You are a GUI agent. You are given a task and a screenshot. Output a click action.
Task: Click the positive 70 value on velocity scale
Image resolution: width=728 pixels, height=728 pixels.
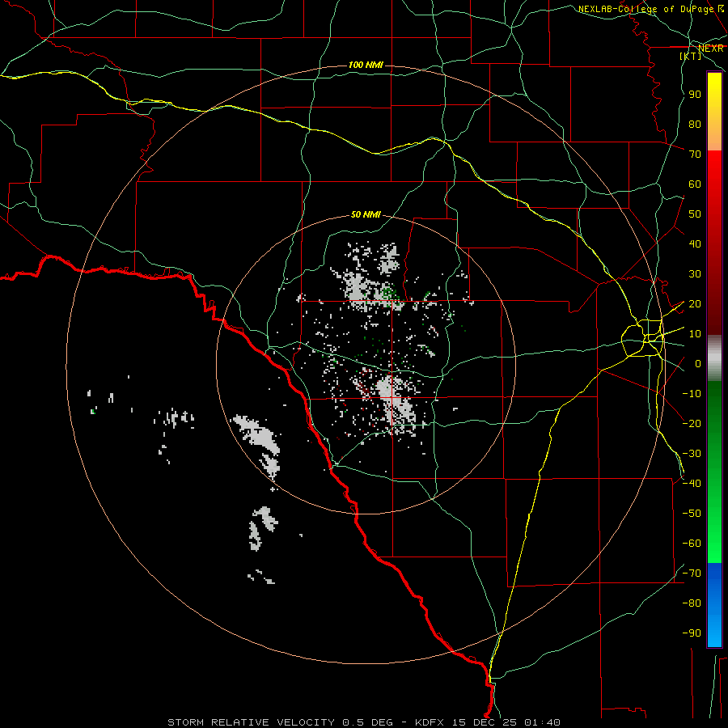coord(695,154)
